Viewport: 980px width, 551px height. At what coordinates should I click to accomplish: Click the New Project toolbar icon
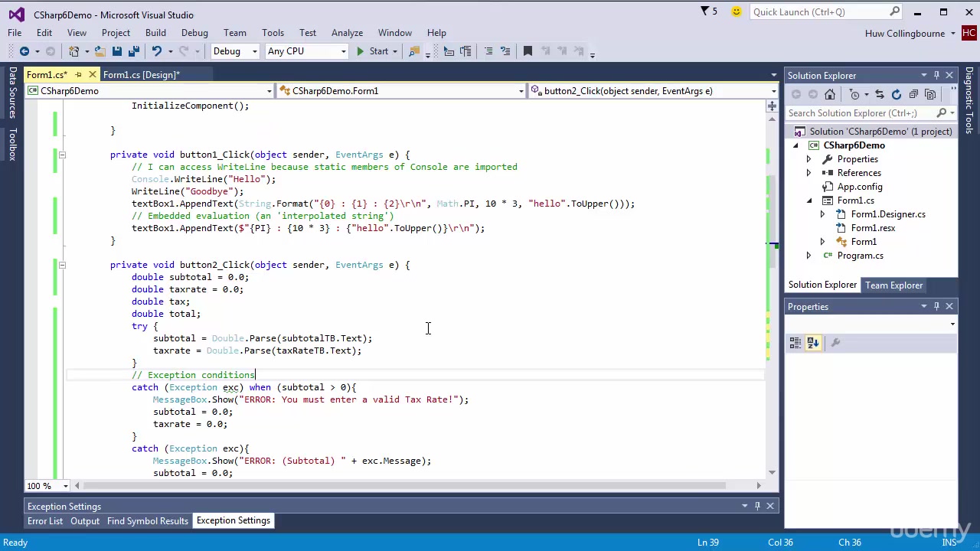(73, 51)
